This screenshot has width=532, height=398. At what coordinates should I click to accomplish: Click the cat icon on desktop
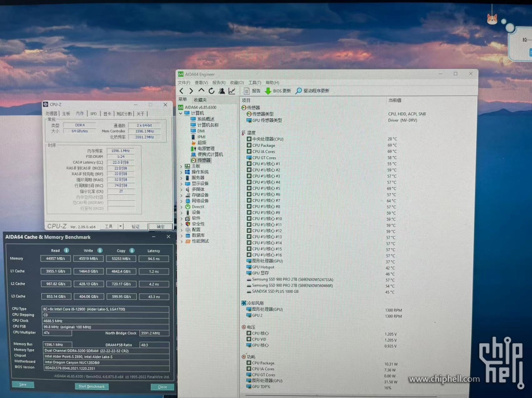492,20
